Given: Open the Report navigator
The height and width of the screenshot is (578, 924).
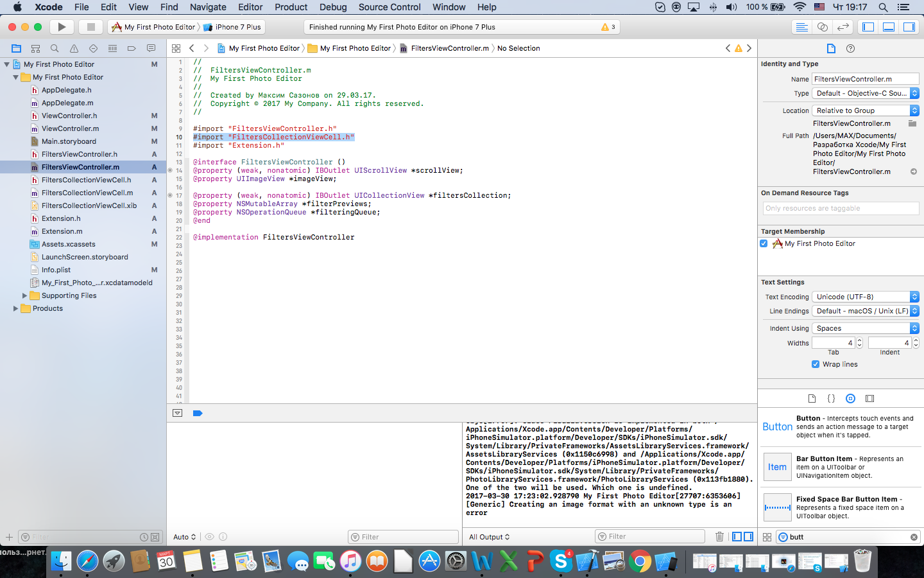Looking at the screenshot, I should pos(151,48).
